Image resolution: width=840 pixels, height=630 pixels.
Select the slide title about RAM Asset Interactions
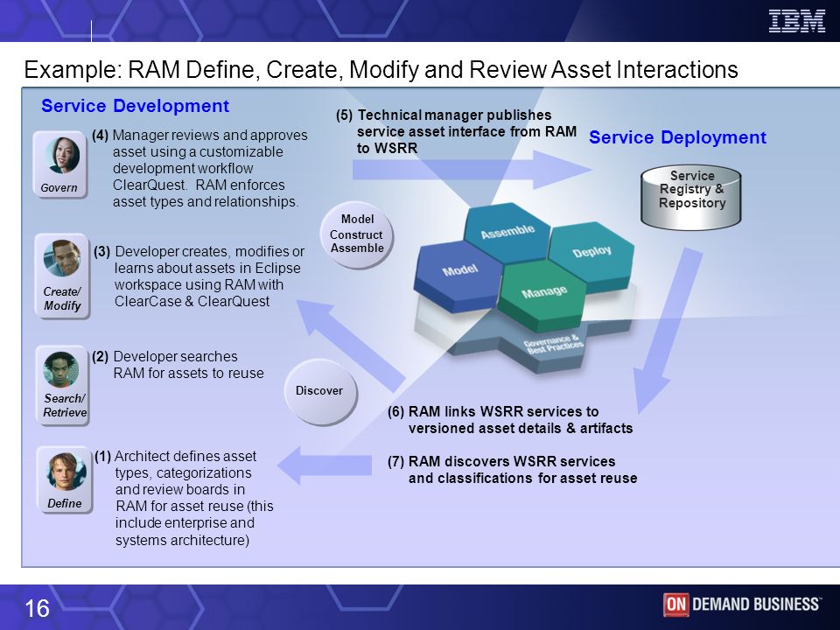tap(381, 70)
